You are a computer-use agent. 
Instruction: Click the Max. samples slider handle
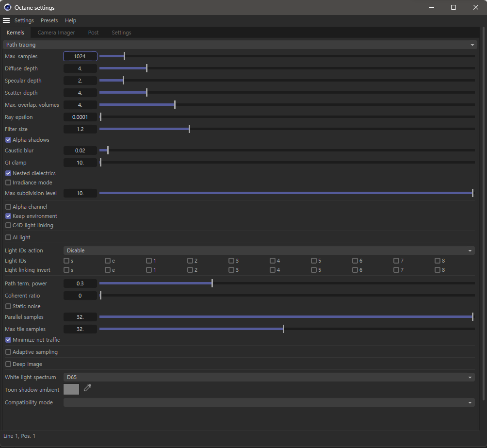124,56
